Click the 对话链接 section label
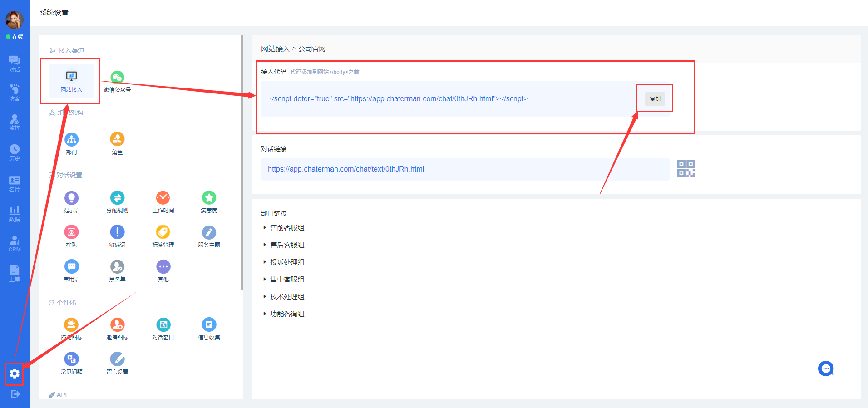This screenshot has height=408, width=868. point(274,149)
